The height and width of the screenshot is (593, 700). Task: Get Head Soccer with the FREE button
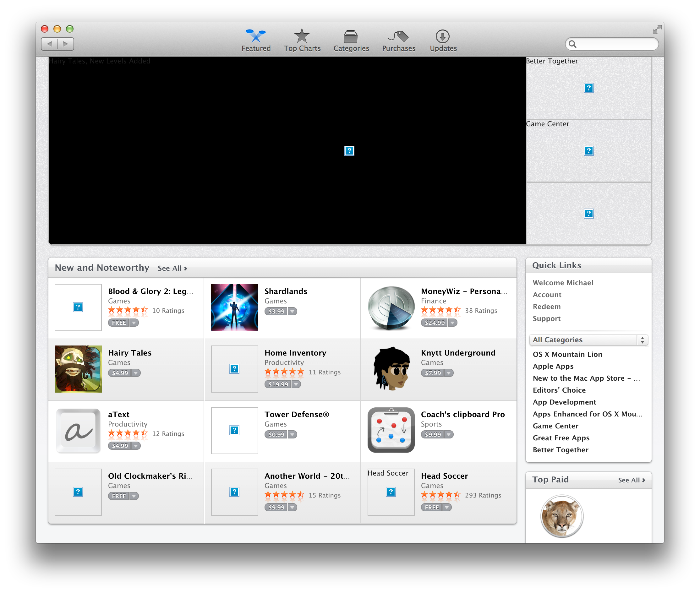(x=432, y=507)
